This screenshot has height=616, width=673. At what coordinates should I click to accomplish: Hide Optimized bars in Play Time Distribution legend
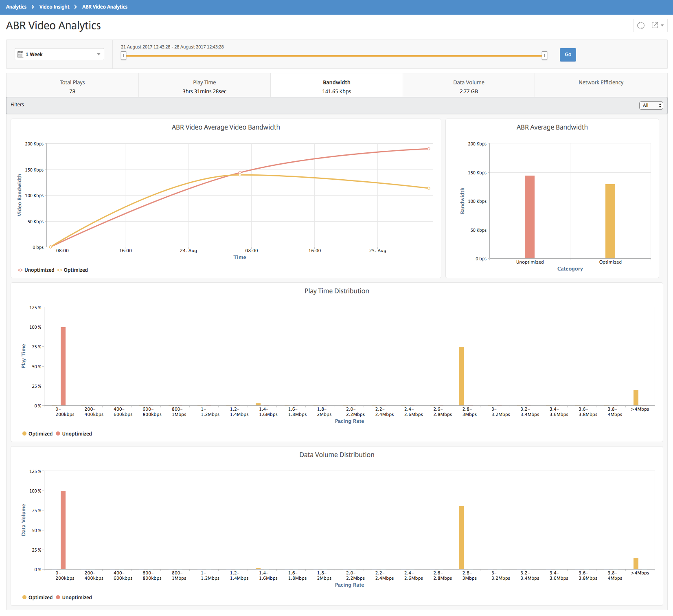[x=37, y=434]
